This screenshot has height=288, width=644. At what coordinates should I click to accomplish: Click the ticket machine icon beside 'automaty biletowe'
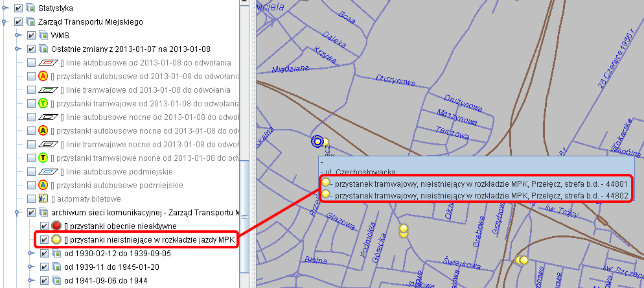(44, 198)
